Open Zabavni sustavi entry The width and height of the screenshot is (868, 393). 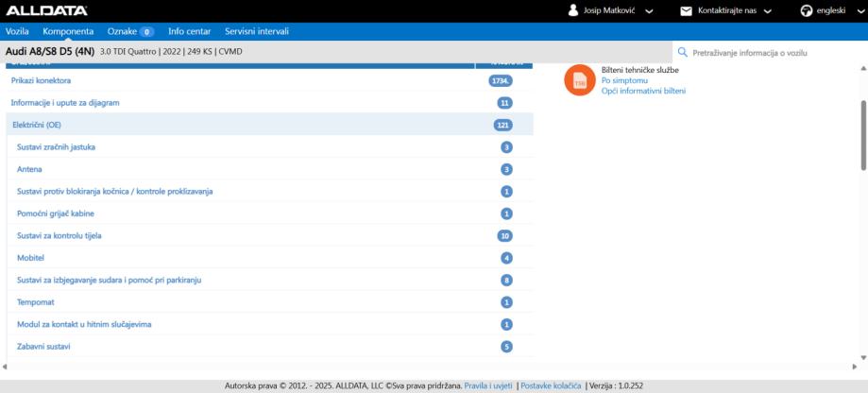click(43, 347)
